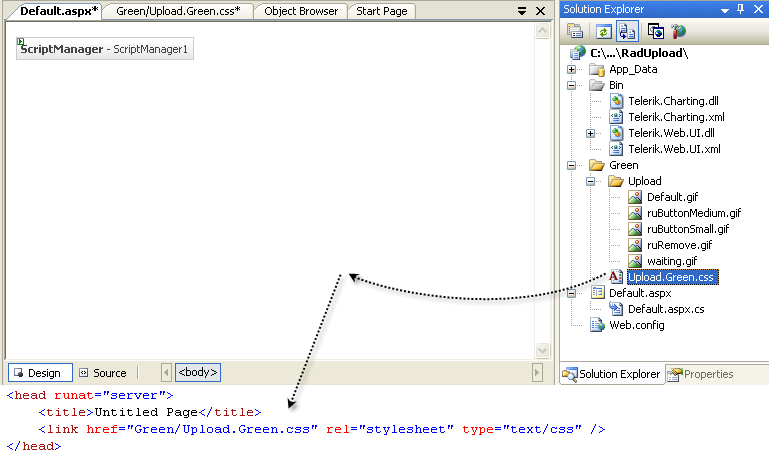Select the ruRemove.gif image file
769x461 pixels.
(x=679, y=245)
